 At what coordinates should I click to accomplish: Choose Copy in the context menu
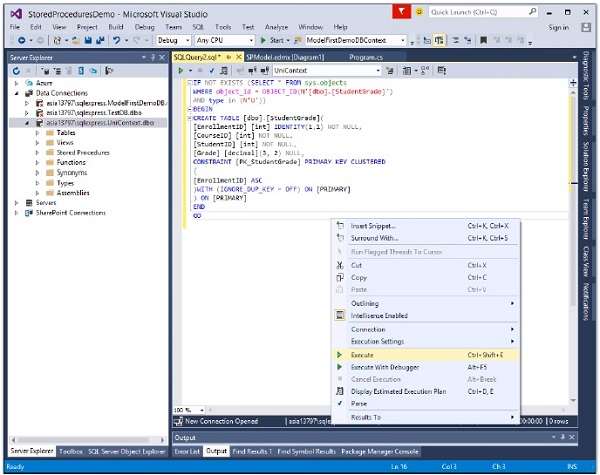pos(358,277)
